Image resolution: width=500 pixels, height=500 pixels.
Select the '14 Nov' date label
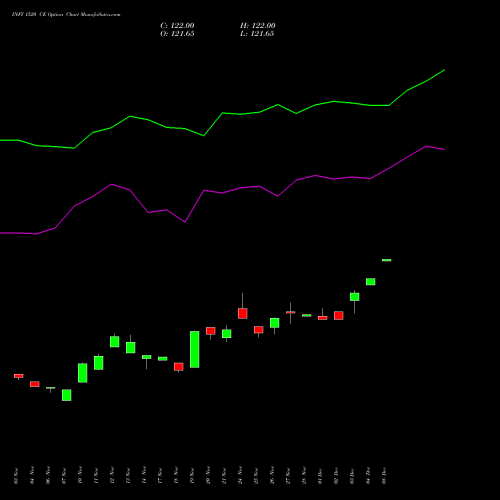pos(144,476)
